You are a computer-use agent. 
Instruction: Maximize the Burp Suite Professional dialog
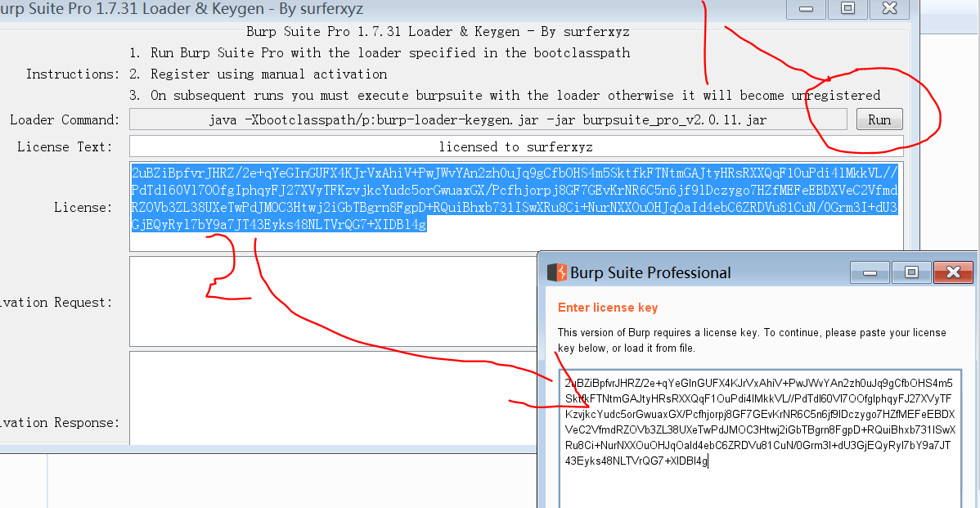coord(910,272)
